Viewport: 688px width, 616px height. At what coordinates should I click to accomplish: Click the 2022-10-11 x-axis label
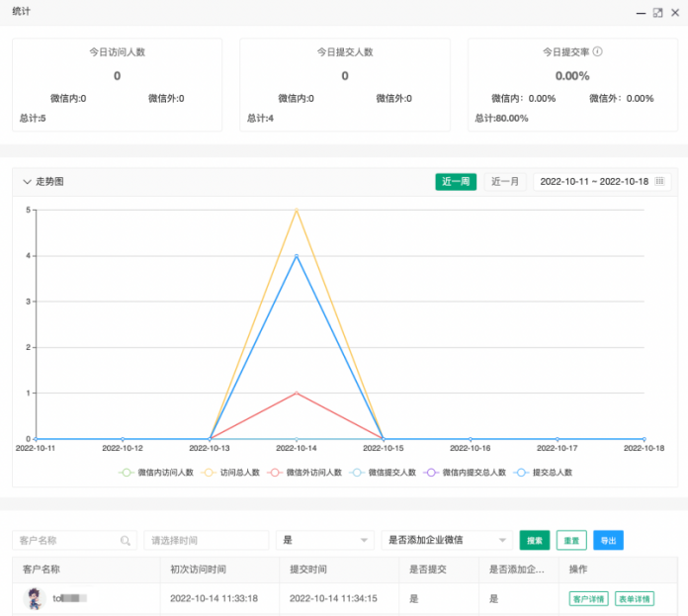click(36, 448)
